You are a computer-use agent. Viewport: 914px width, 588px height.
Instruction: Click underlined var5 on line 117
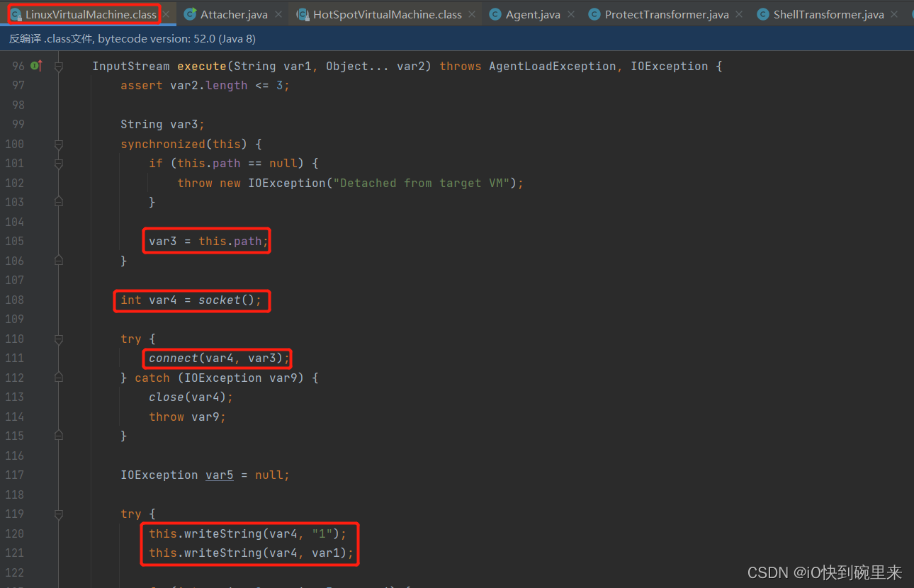[220, 475]
